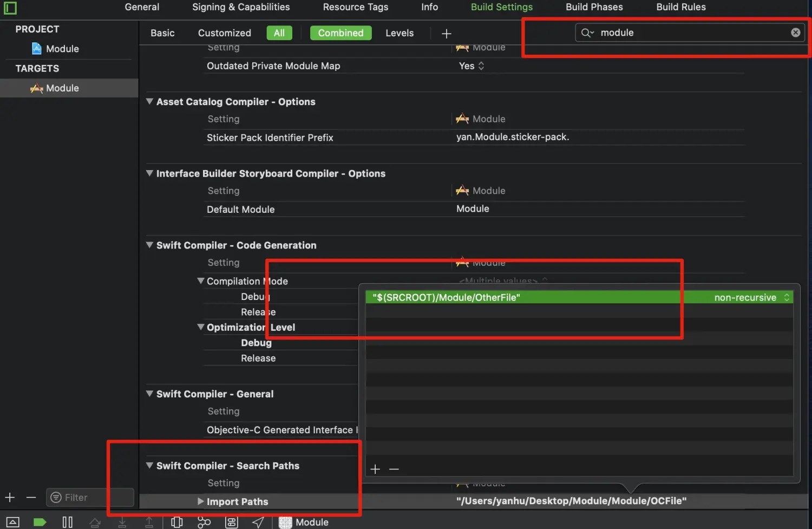812x529 pixels.
Task: Add a new import path with plus button
Action: (x=375, y=469)
